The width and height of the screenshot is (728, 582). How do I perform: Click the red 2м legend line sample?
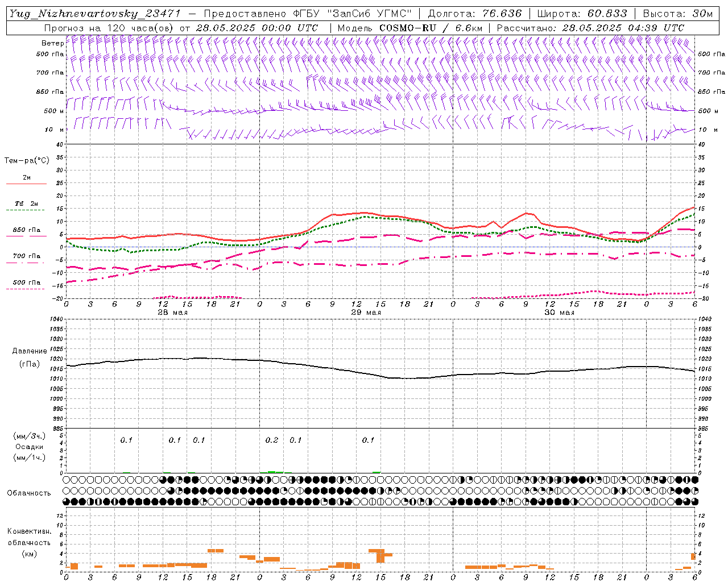pyautogui.click(x=26, y=184)
